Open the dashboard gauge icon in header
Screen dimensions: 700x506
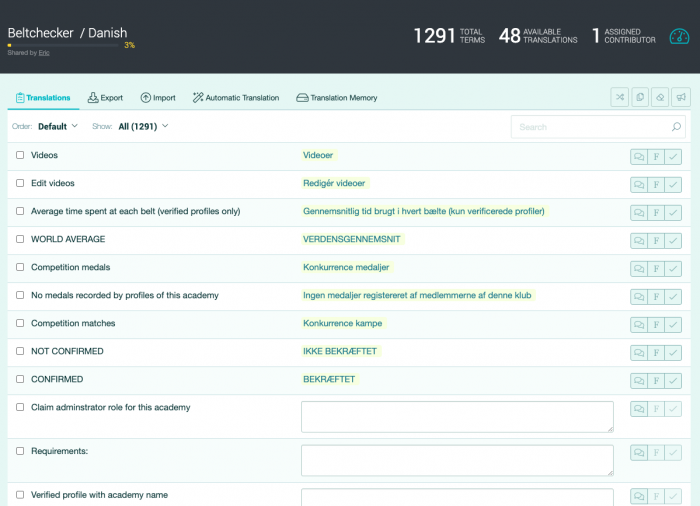[679, 36]
